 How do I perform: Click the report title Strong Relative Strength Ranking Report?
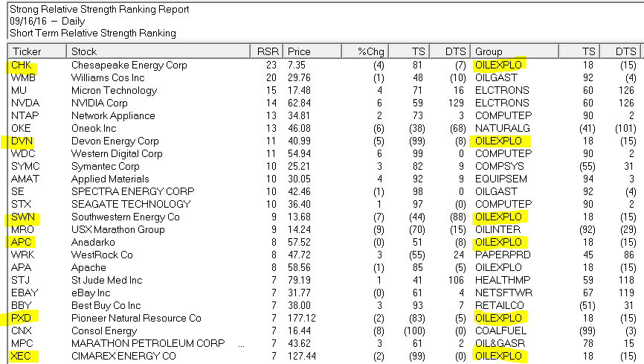tap(100, 10)
